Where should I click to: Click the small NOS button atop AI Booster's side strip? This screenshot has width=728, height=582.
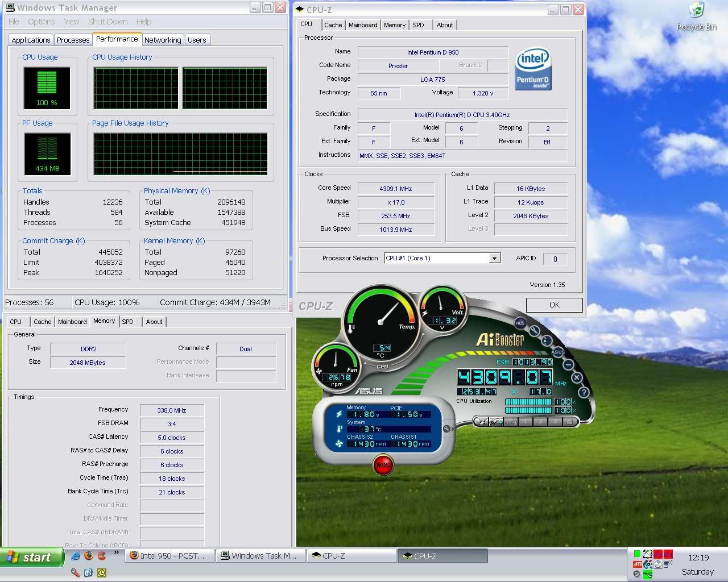click(520, 323)
